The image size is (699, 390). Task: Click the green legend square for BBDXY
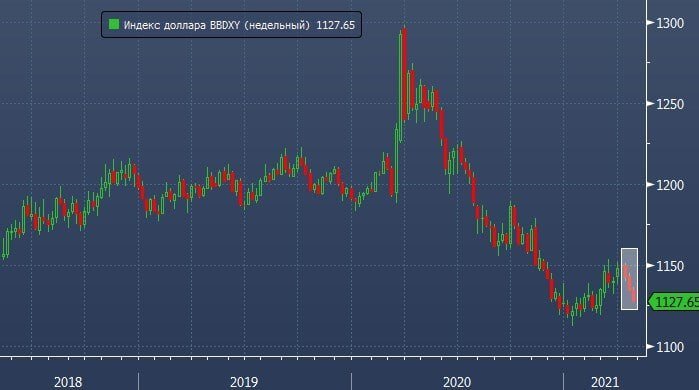tap(114, 24)
